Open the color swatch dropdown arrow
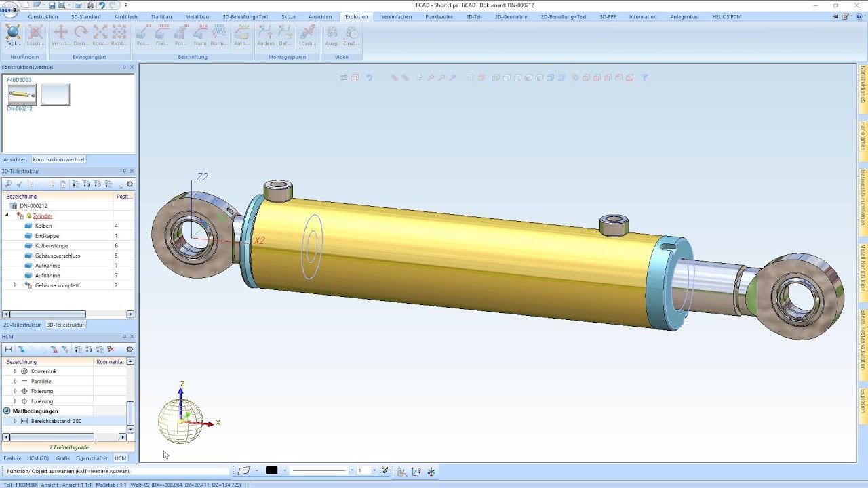 [x=285, y=470]
